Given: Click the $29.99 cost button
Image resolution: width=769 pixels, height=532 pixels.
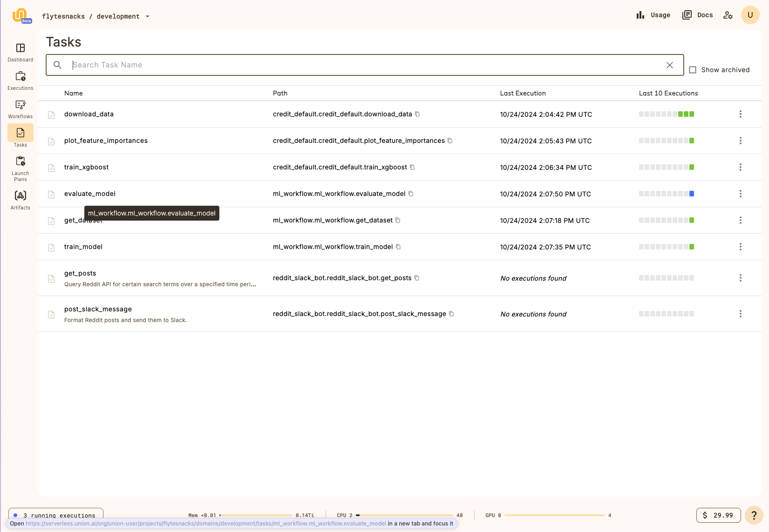Looking at the screenshot, I should 718,515.
